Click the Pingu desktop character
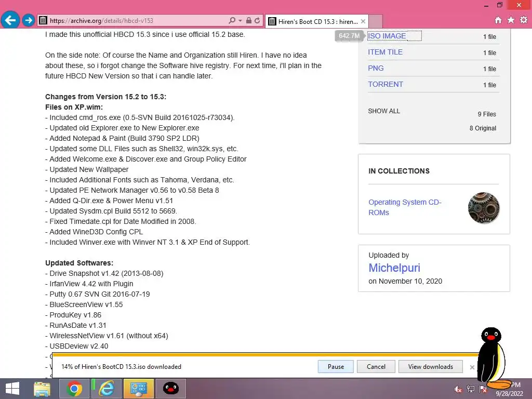532x399 pixels. click(492, 357)
